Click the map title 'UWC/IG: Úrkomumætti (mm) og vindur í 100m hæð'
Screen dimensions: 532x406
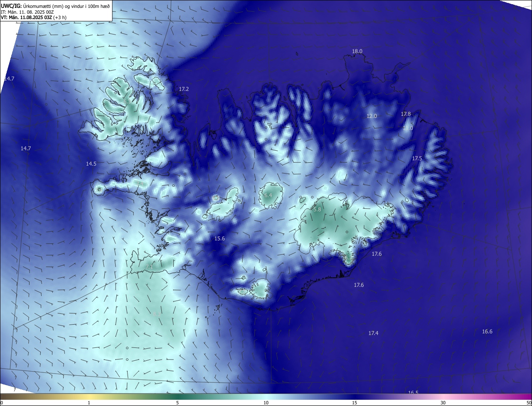tap(55, 5)
